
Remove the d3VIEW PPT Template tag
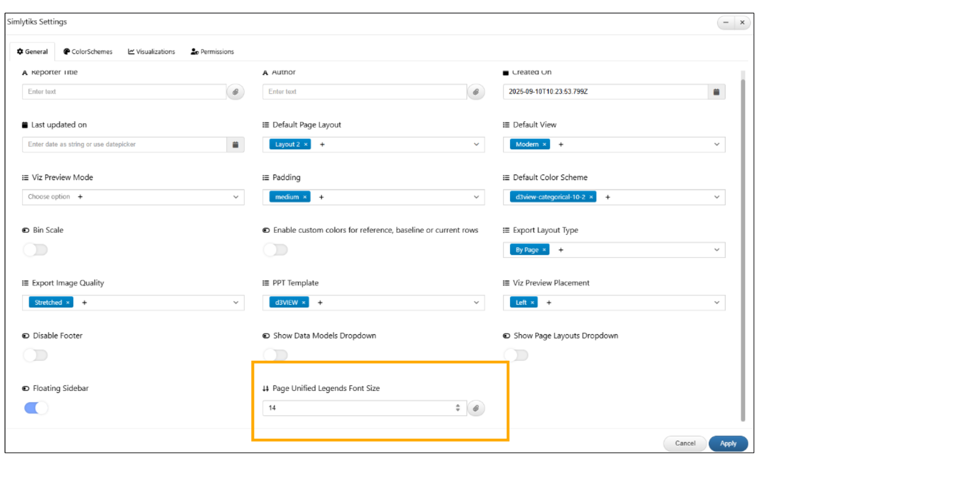(x=304, y=303)
